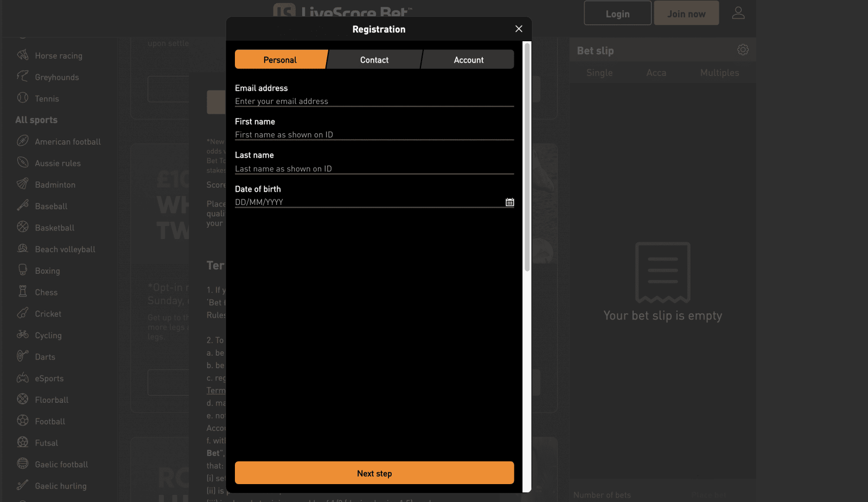The height and width of the screenshot is (502, 868).
Task: Open Horse racing sidebar link
Action: (59, 56)
